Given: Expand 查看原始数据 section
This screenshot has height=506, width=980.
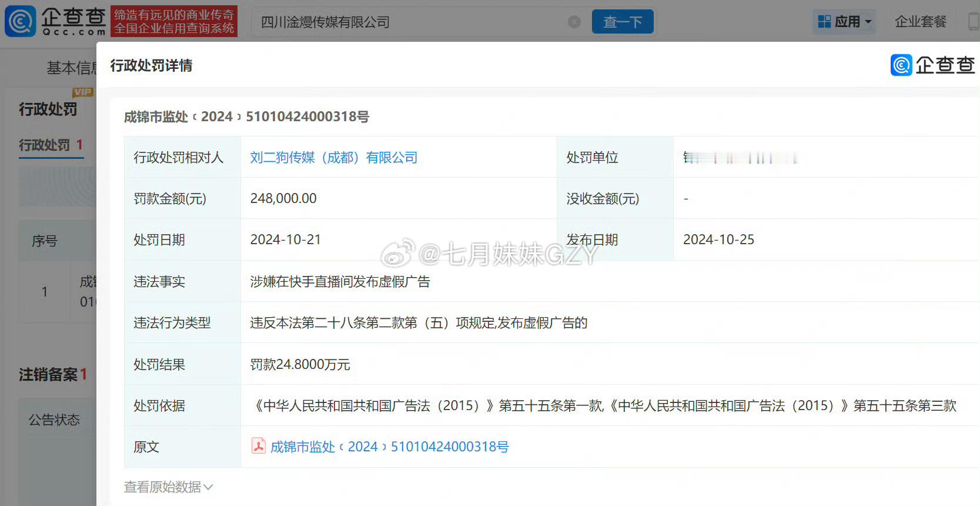Looking at the screenshot, I should point(168,487).
